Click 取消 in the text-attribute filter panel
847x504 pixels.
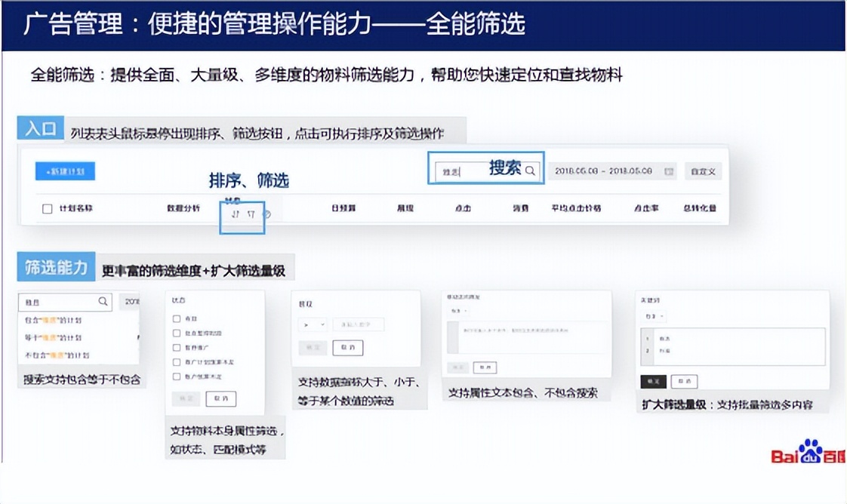click(x=485, y=367)
